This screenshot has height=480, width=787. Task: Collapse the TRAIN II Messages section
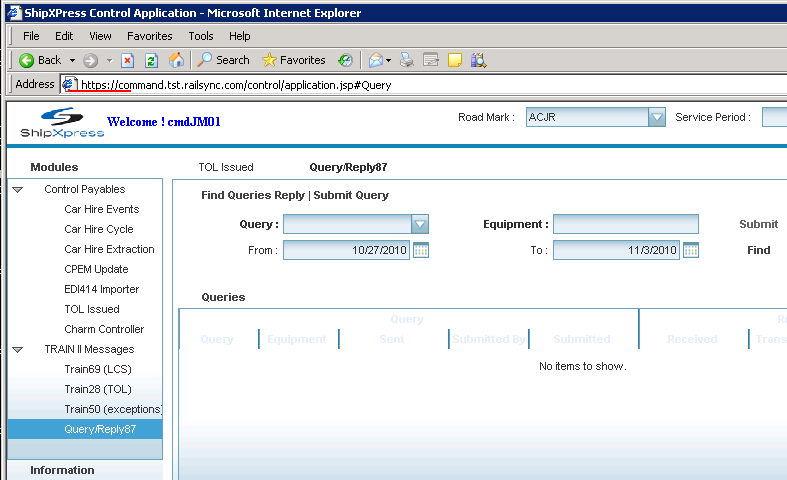(18, 349)
